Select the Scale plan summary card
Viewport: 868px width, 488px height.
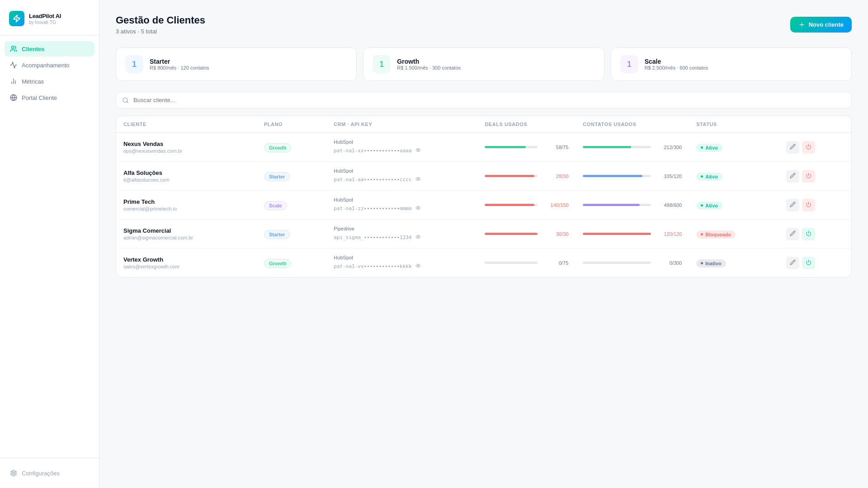click(731, 64)
